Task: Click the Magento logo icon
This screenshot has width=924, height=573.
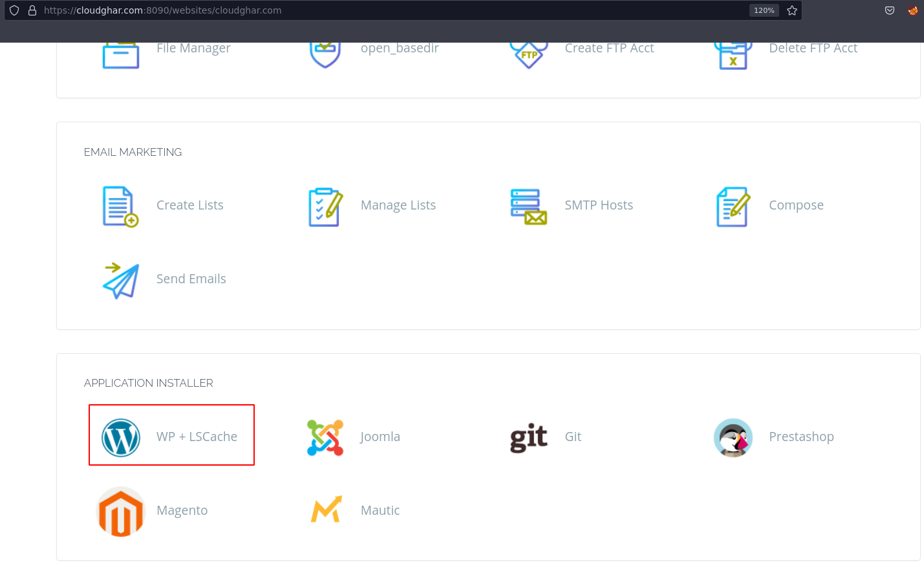Action: click(x=121, y=512)
